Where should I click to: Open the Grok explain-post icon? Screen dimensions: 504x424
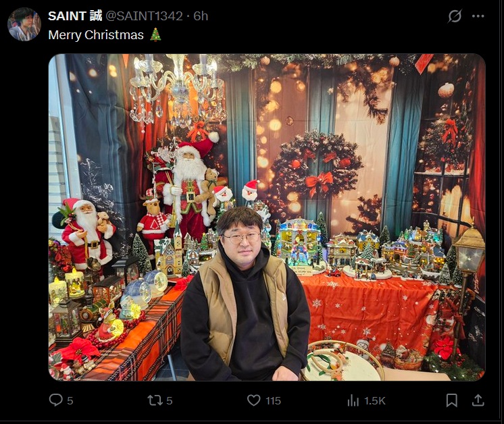coord(455,16)
